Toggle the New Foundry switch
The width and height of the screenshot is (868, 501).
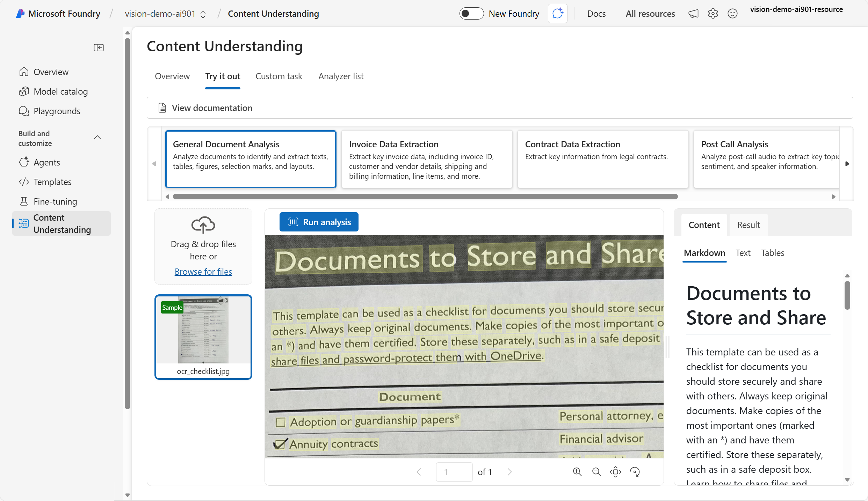click(x=471, y=14)
